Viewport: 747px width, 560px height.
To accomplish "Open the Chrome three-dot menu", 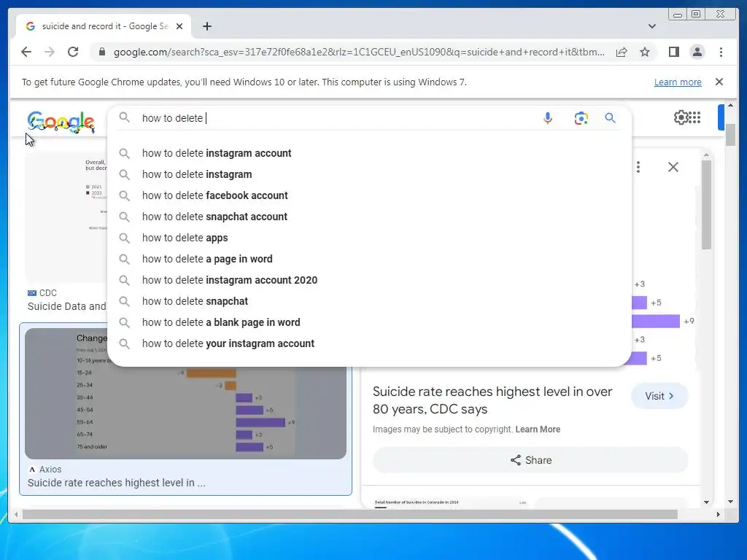I will (x=721, y=52).
